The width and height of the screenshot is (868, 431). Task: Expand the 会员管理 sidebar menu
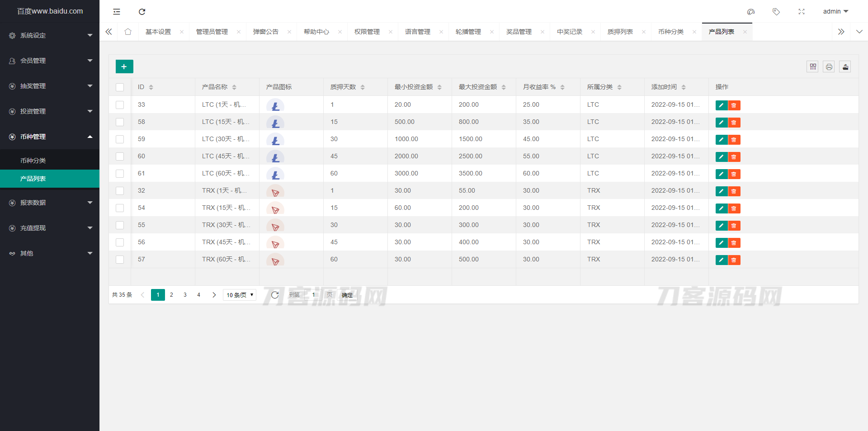point(50,61)
